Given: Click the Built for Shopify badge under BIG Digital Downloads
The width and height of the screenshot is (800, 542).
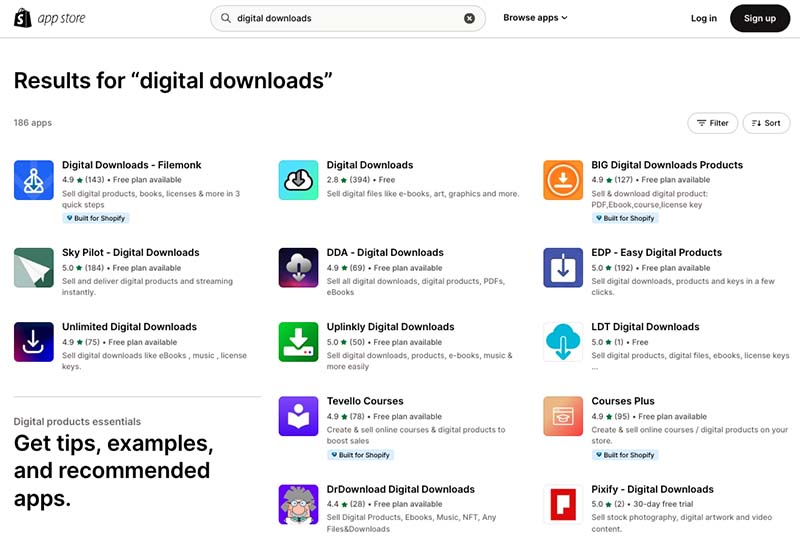Looking at the screenshot, I should pyautogui.click(x=625, y=218).
